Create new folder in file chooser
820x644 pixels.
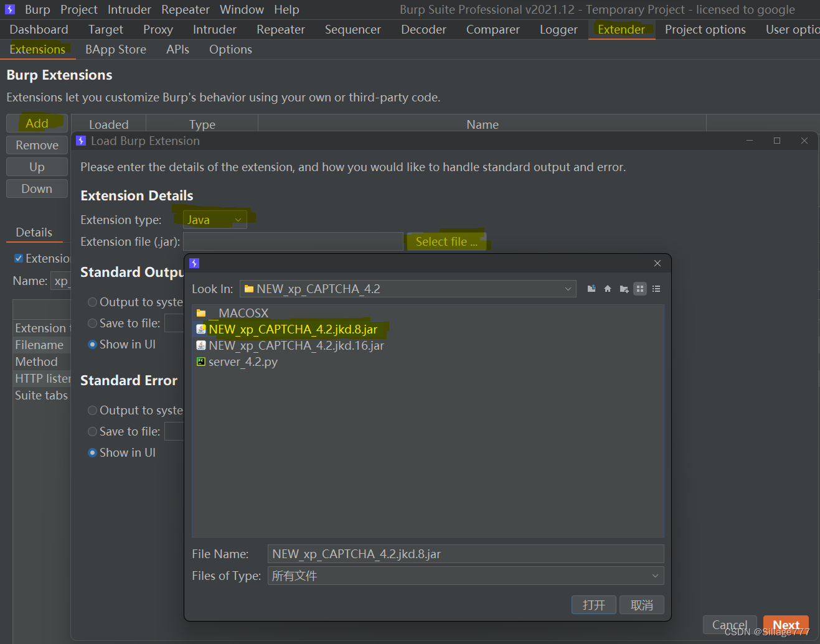(x=624, y=289)
